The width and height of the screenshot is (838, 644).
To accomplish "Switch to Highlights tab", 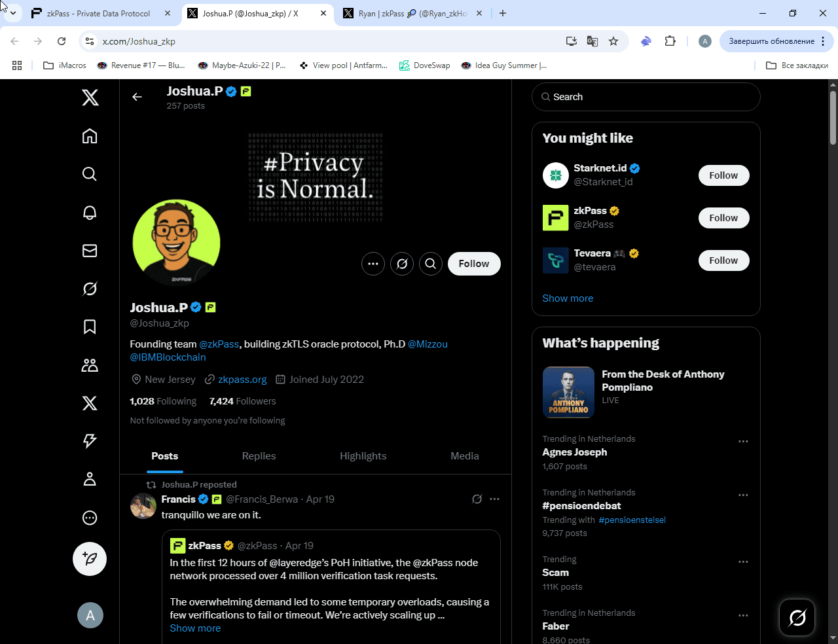I will [x=363, y=456].
